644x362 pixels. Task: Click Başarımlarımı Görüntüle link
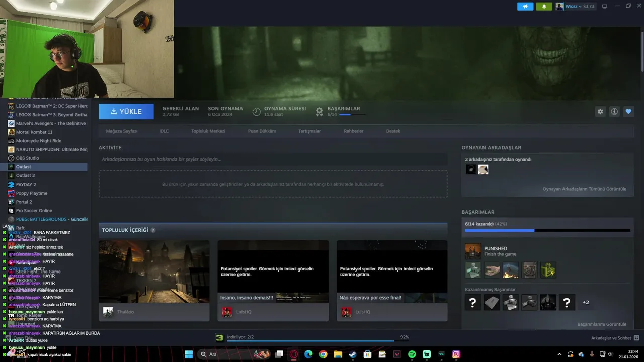602,324
